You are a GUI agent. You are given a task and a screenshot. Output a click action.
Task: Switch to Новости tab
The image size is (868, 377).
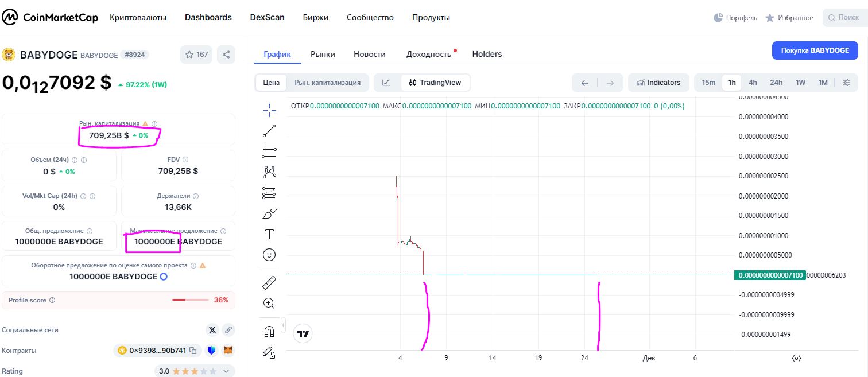[370, 54]
